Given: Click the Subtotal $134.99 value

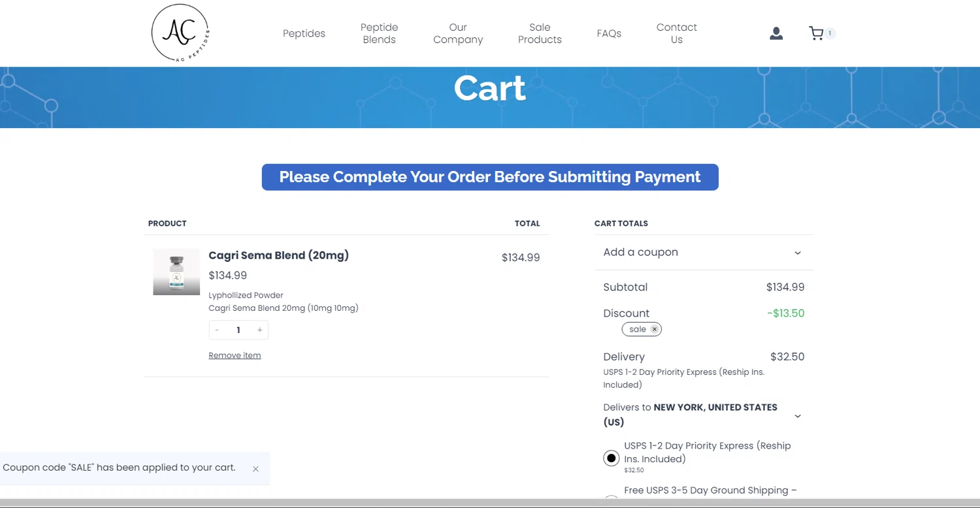Looking at the screenshot, I should (x=785, y=287).
